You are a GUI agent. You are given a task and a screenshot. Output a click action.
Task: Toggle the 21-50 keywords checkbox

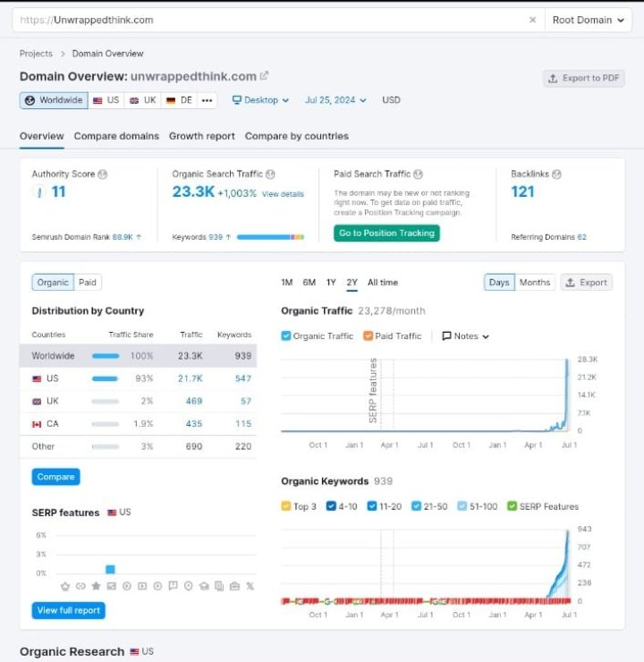pyautogui.click(x=417, y=506)
